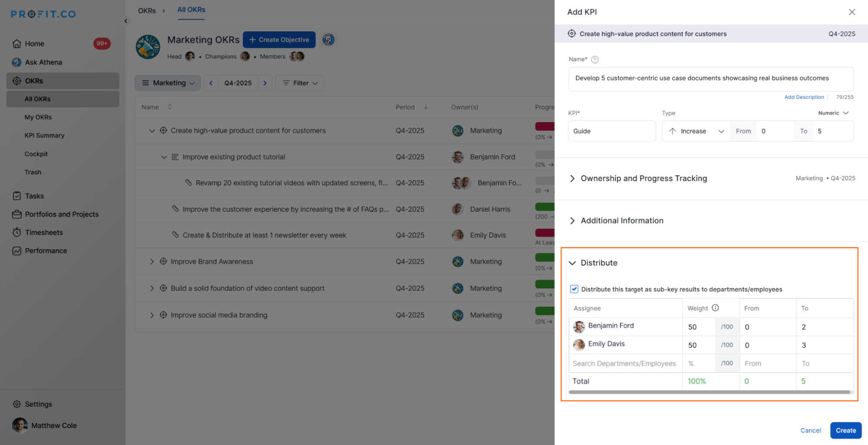Open the Performance chart icon
Screen dimensions: 868x445
pyautogui.click(x=17, y=251)
